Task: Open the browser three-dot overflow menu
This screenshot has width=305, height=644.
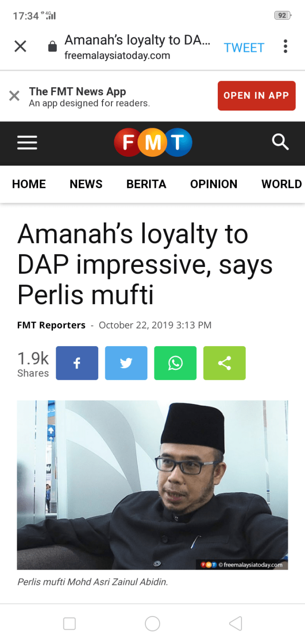Action: click(285, 46)
